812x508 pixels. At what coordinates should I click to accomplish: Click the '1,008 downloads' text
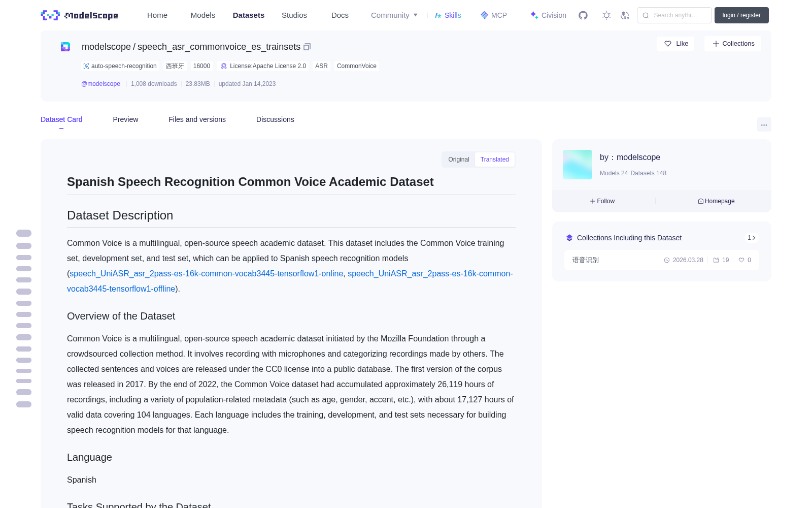pyautogui.click(x=154, y=84)
